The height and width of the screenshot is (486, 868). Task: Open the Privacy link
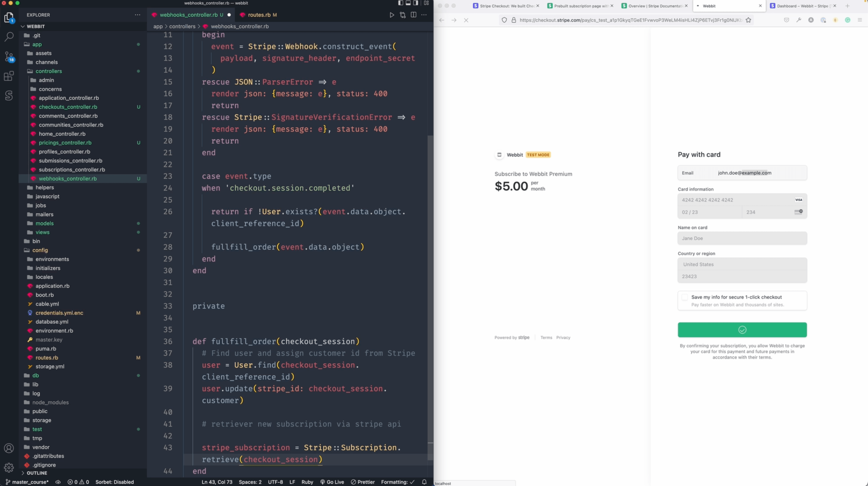pyautogui.click(x=563, y=337)
